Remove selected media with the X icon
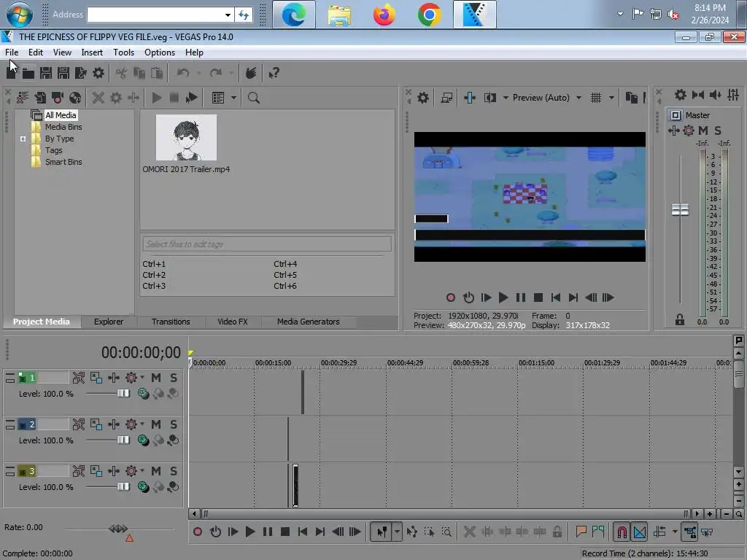The width and height of the screenshot is (747, 560). pyautogui.click(x=98, y=98)
